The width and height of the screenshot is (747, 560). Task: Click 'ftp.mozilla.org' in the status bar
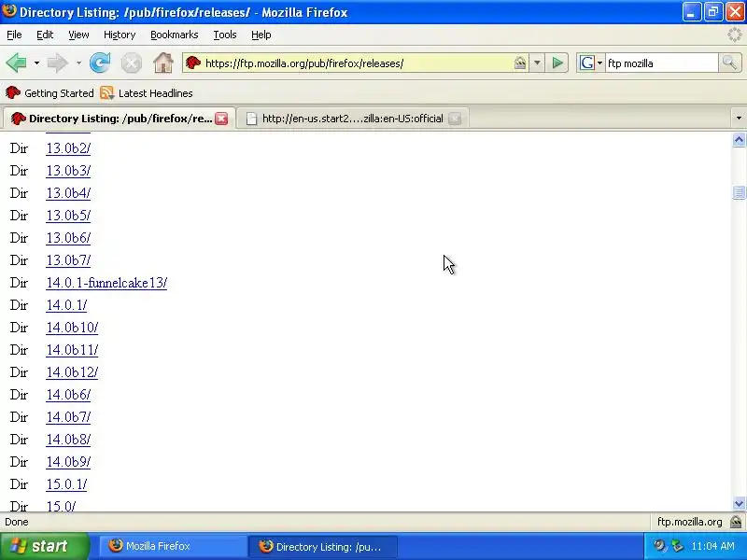coord(689,522)
